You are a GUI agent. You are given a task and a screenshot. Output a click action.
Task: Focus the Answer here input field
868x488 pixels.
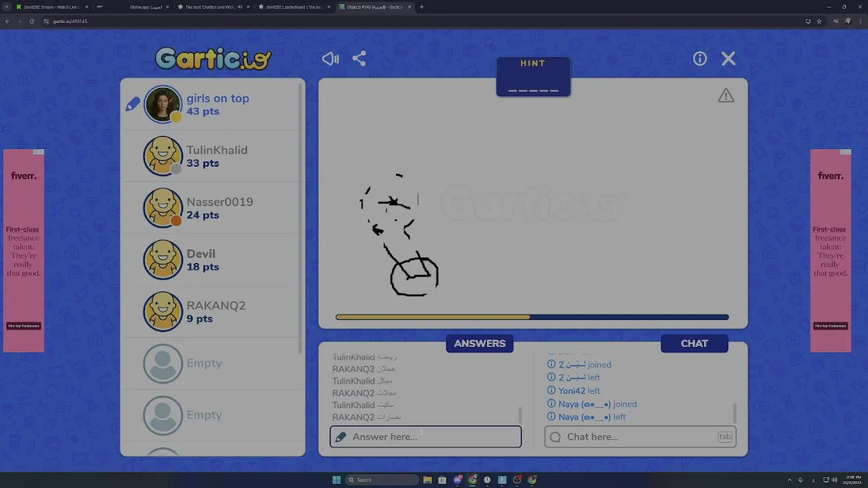(426, 436)
